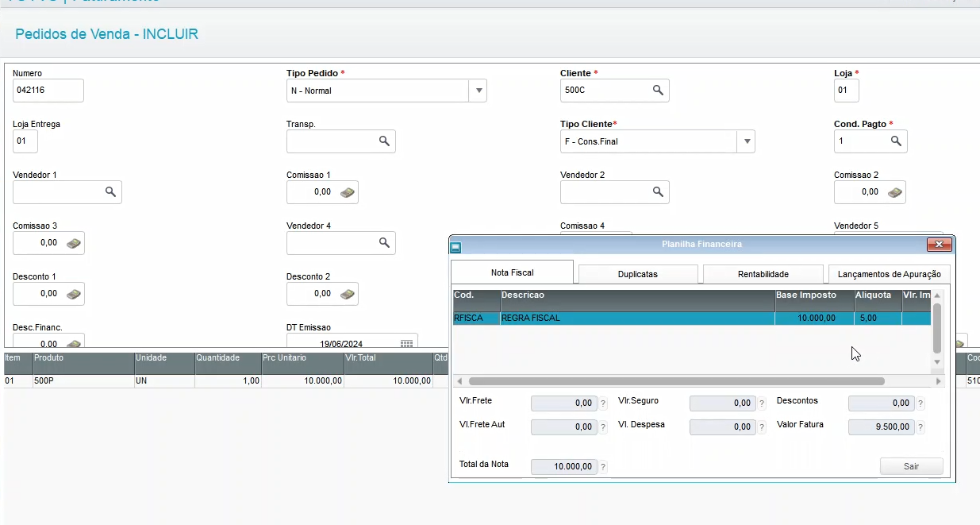Viewport: 980px width, 525px height.
Task: Close the Planilha Financeira window
Action: pyautogui.click(x=939, y=245)
